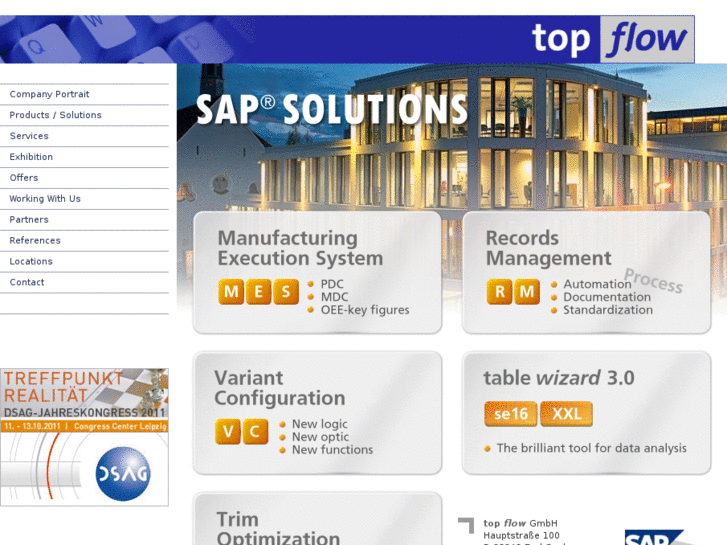Click the orange S tile of MES

click(x=286, y=292)
